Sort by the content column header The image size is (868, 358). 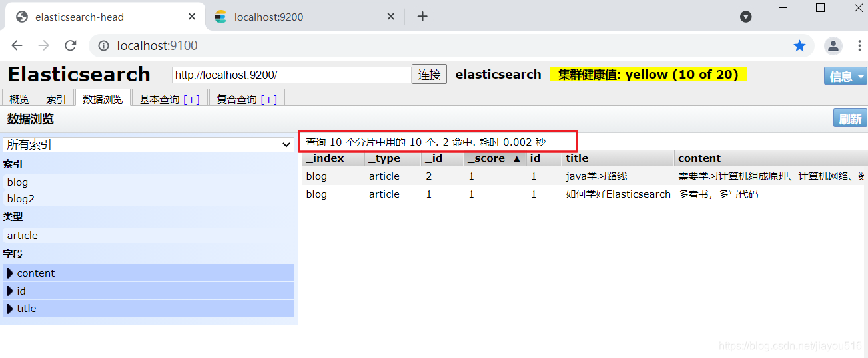[x=771, y=158]
